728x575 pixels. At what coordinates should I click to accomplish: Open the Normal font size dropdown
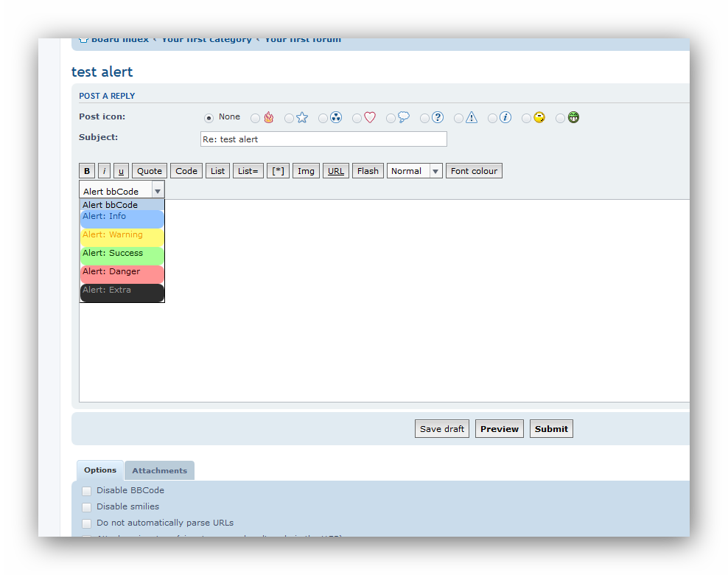415,171
